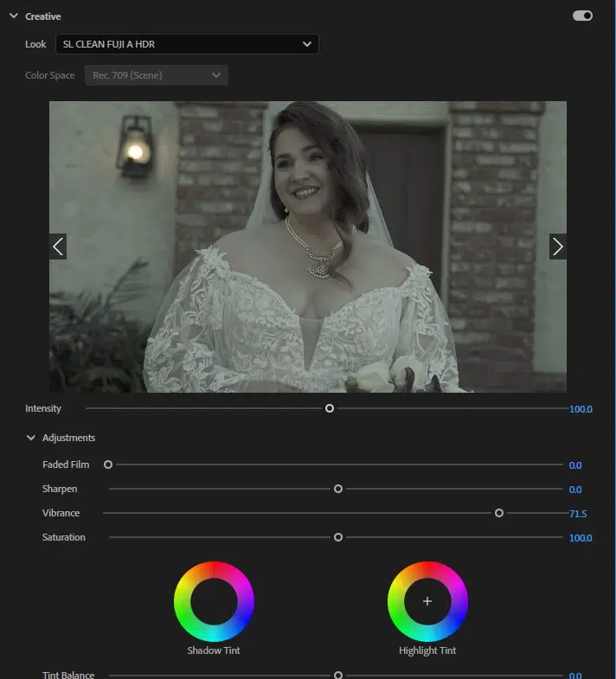Click the Intensity value 100.0
Viewport: 616px width, 679px height.
click(x=581, y=409)
